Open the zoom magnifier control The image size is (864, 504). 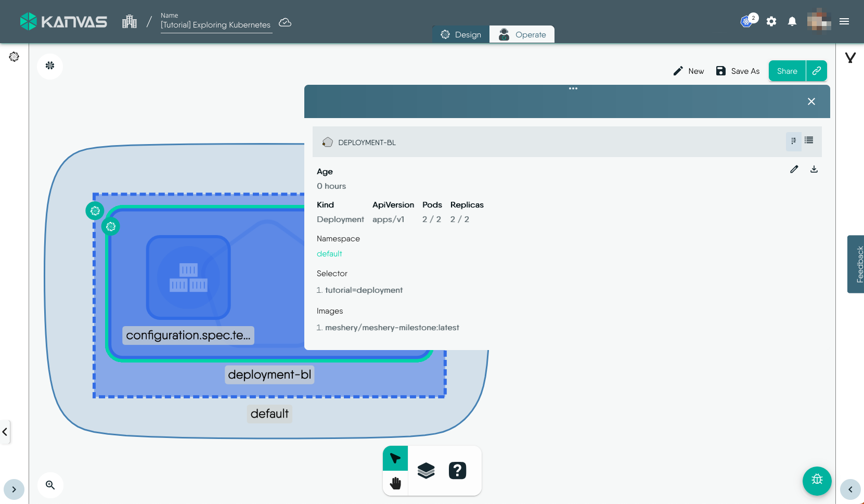tap(50, 485)
